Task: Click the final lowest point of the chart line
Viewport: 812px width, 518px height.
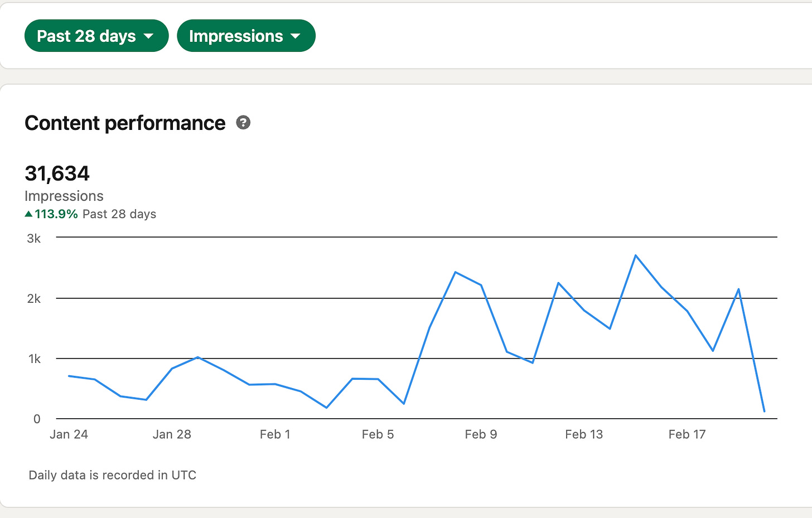Action: click(764, 412)
